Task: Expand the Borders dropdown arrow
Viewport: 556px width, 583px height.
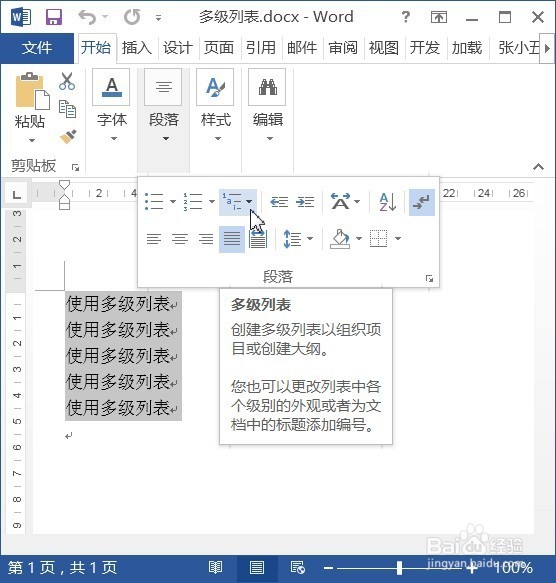Action: (398, 238)
